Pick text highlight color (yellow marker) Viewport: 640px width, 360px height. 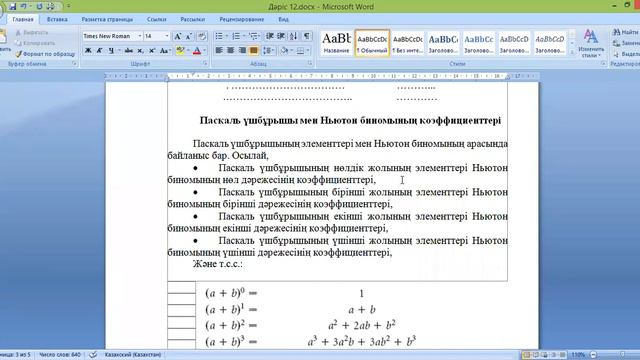tap(180, 51)
